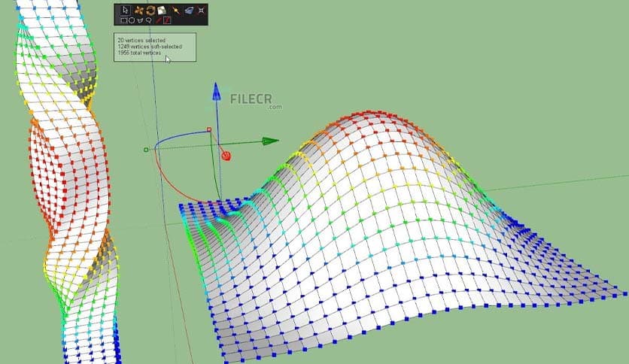Click the red axis ball gizmo handle
This screenshot has width=629, height=364.
(226, 156)
